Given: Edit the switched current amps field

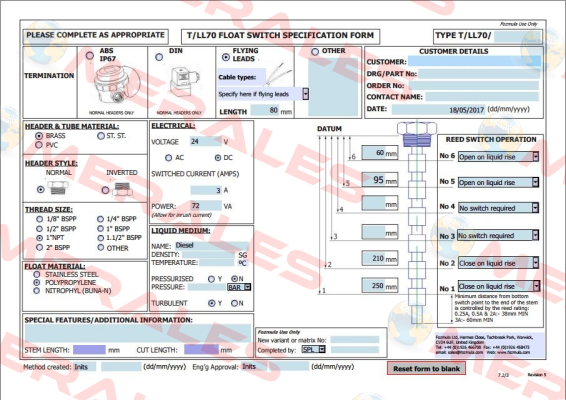Looking at the screenshot, I should 206,190.
